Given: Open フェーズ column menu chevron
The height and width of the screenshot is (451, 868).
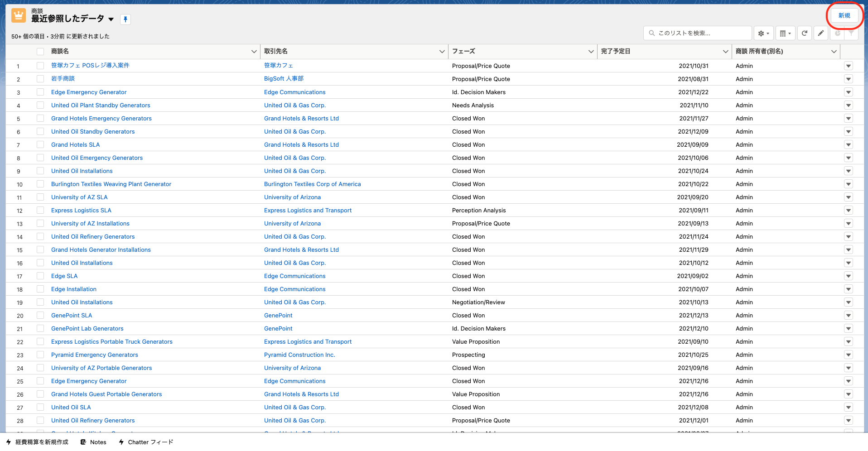Looking at the screenshot, I should (591, 52).
